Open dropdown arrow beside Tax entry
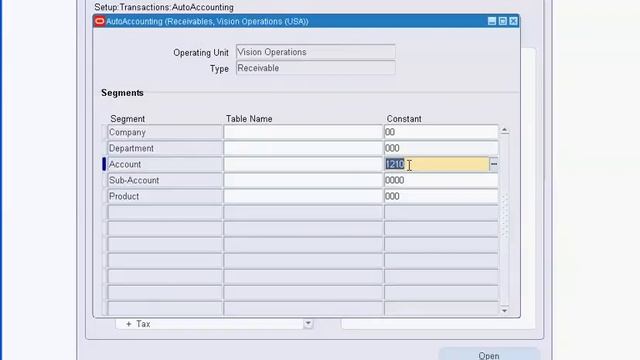 (x=308, y=324)
